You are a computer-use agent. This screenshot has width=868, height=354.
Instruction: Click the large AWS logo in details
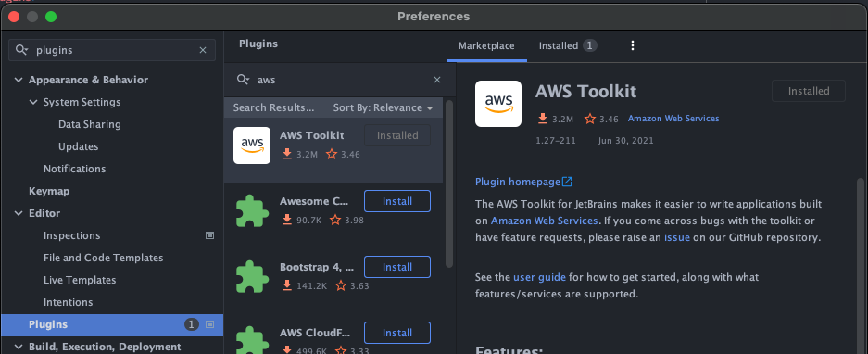[x=498, y=104]
